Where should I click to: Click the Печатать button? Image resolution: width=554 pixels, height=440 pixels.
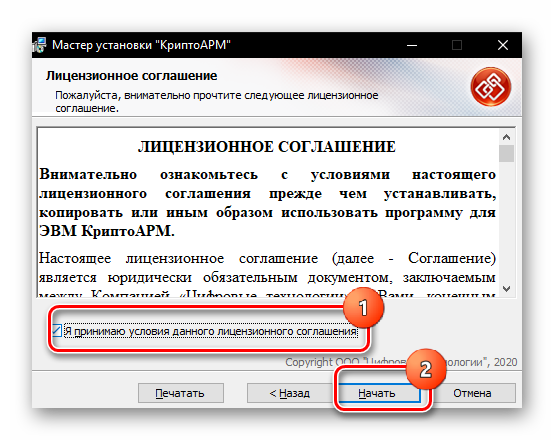181,393
